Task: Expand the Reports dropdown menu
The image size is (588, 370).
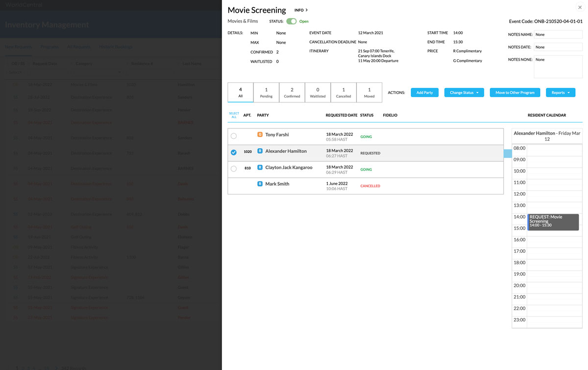Action: point(561,92)
